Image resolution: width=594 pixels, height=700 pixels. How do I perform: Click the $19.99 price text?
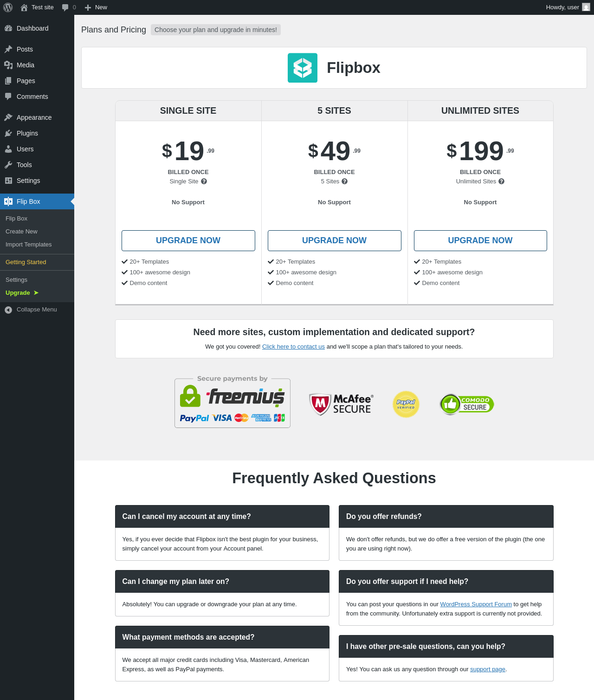click(188, 151)
